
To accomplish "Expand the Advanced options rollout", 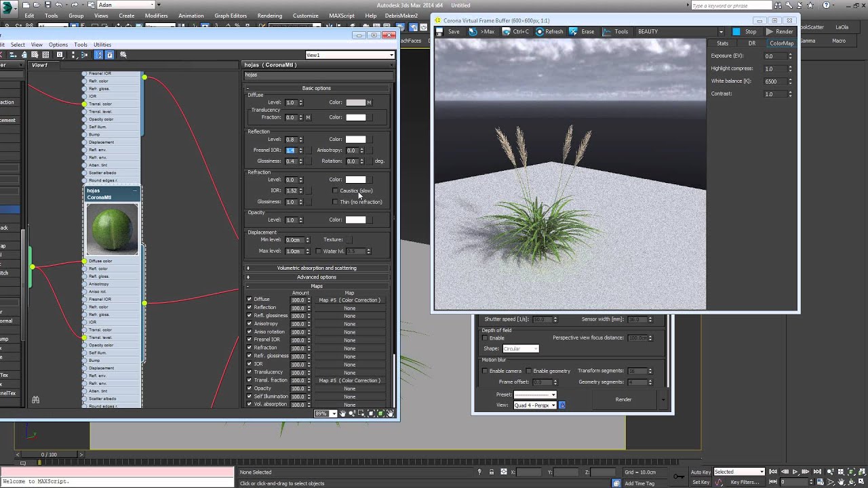I will coord(317,277).
